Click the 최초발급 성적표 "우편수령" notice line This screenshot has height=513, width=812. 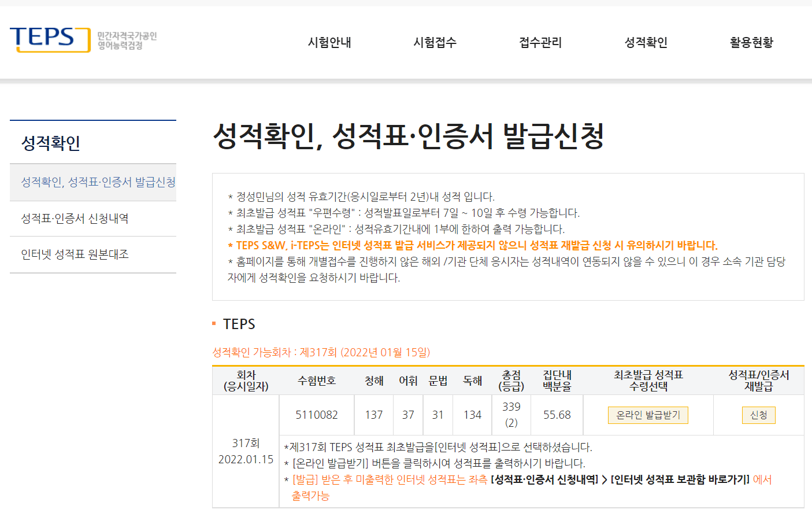pyautogui.click(x=404, y=213)
